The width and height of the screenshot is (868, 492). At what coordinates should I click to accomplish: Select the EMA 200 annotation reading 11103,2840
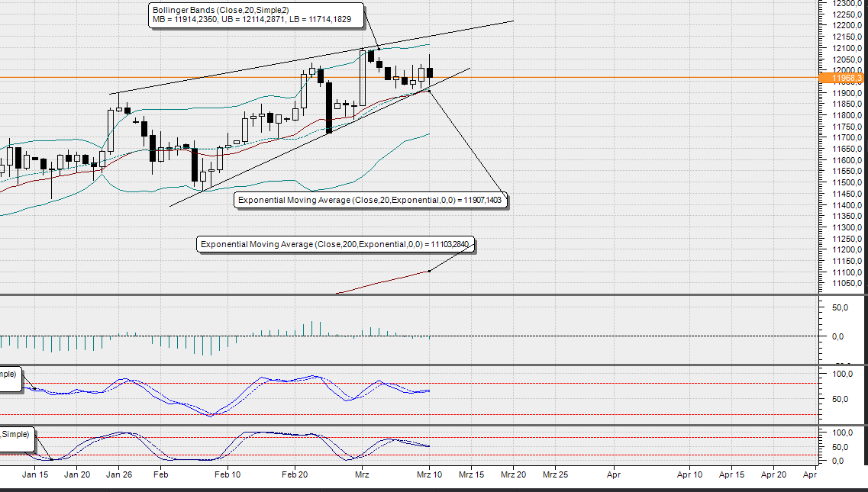[x=335, y=244]
